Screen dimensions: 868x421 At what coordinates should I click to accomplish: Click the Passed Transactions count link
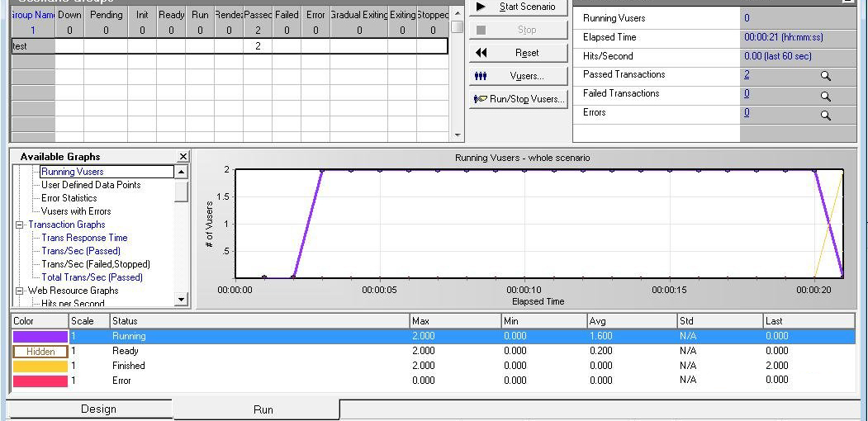[747, 74]
